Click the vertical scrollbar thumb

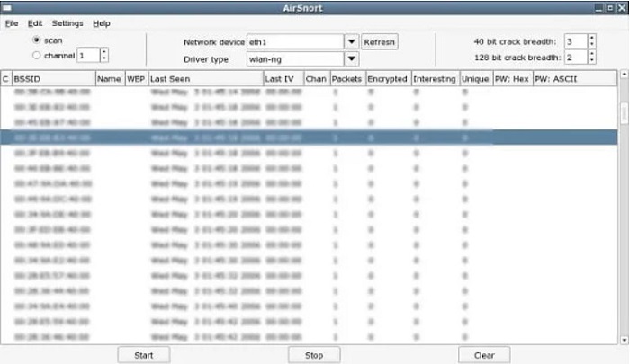[x=624, y=113]
